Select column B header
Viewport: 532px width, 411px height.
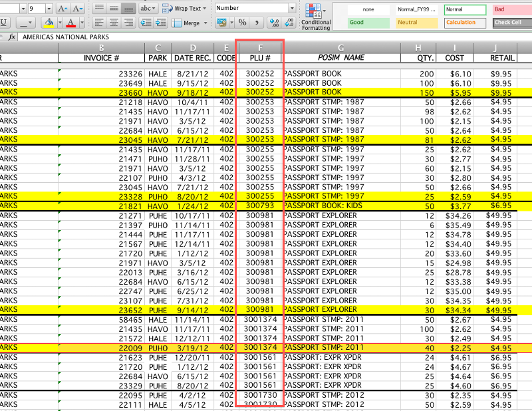coord(101,48)
